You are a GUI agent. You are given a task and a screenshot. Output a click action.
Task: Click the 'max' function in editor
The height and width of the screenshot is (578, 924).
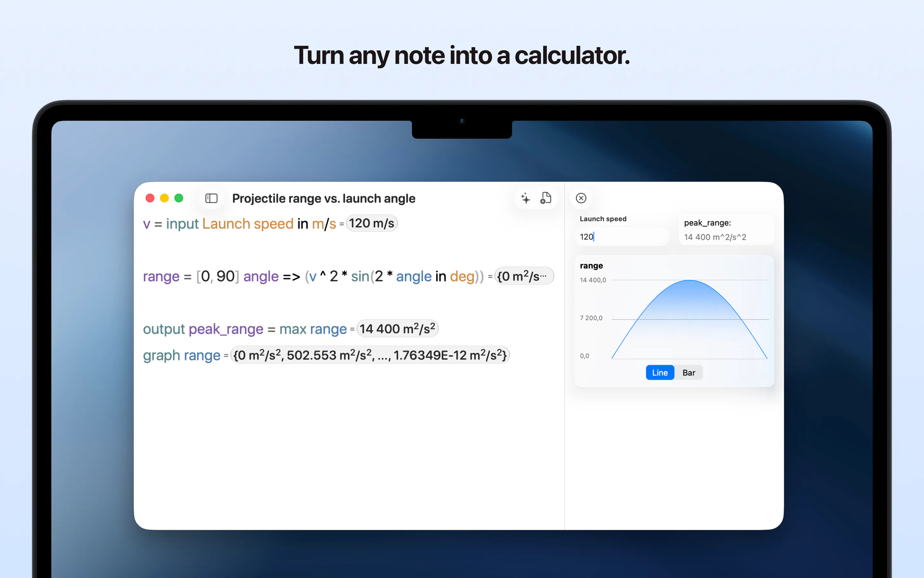(x=293, y=329)
